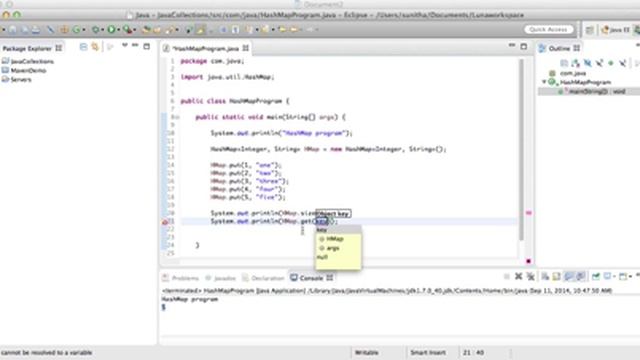Screen dimensions: 640x360
Task: Minimize the Package Explorer view
Action: pos(135,45)
